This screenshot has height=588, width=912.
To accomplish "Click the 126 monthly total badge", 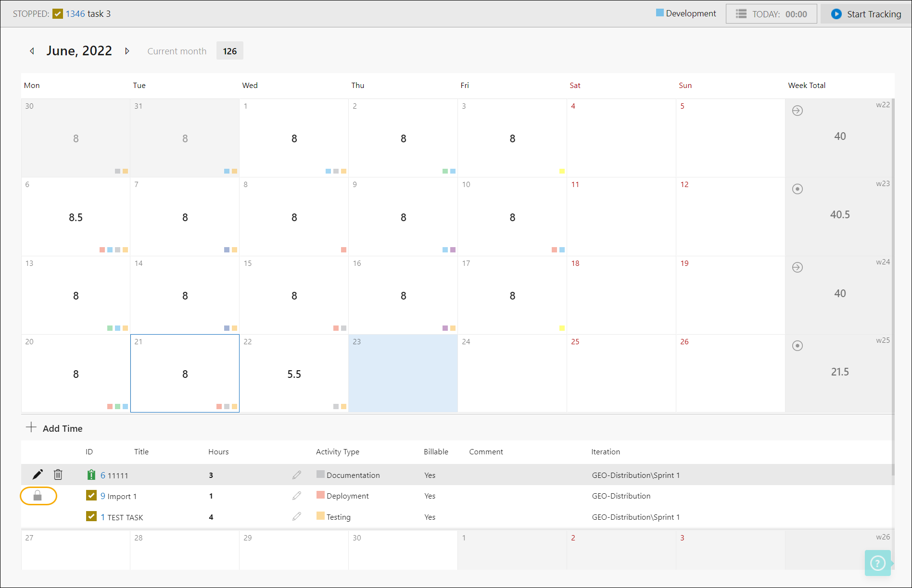I will (x=229, y=51).
